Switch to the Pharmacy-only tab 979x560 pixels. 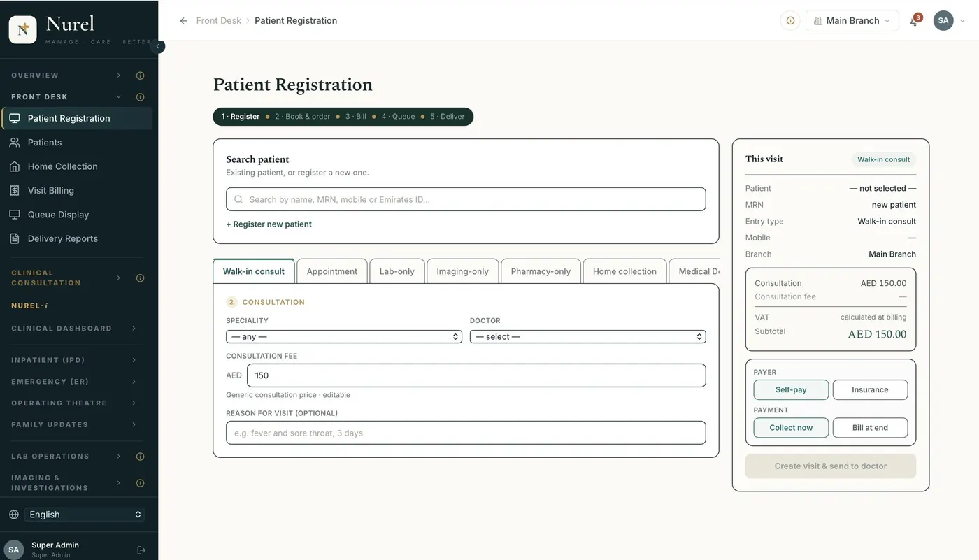point(541,271)
